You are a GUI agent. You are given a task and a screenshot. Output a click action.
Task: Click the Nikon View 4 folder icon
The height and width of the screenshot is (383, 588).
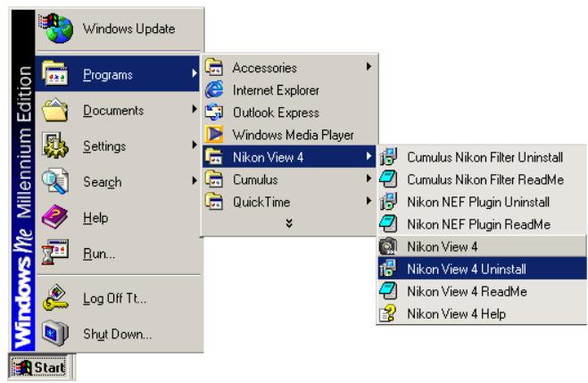(x=214, y=156)
